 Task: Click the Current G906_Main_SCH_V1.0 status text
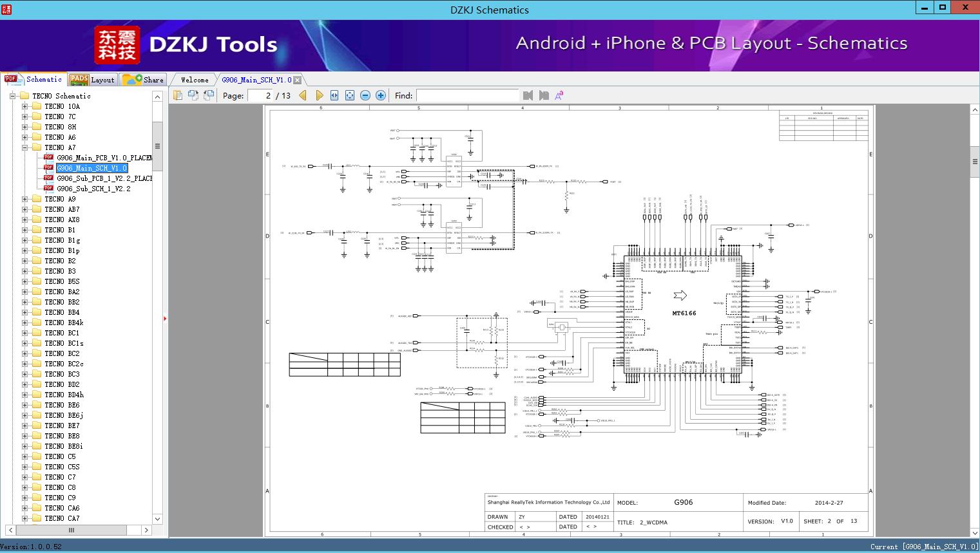pyautogui.click(x=924, y=547)
